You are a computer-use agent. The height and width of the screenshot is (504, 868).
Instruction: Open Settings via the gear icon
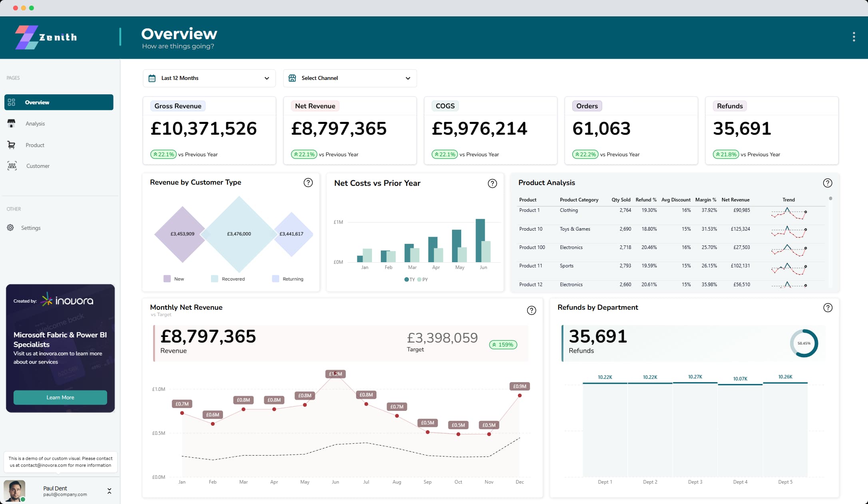10,227
